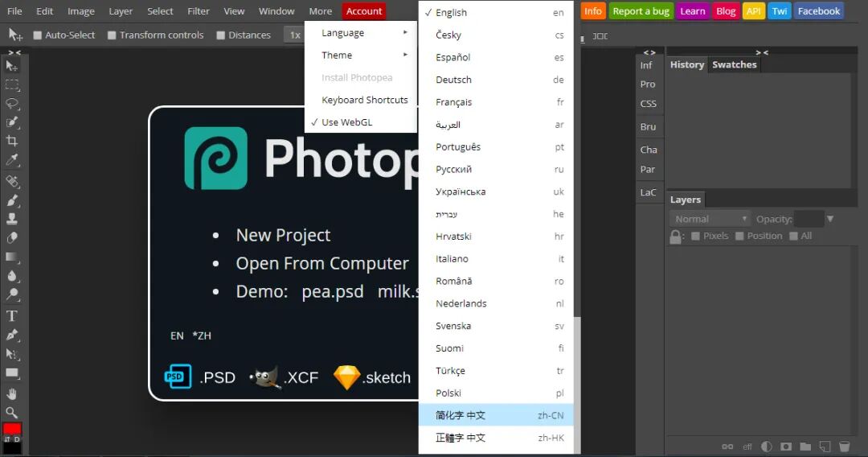868x457 pixels.
Task: Choose Español language
Action: click(x=496, y=57)
